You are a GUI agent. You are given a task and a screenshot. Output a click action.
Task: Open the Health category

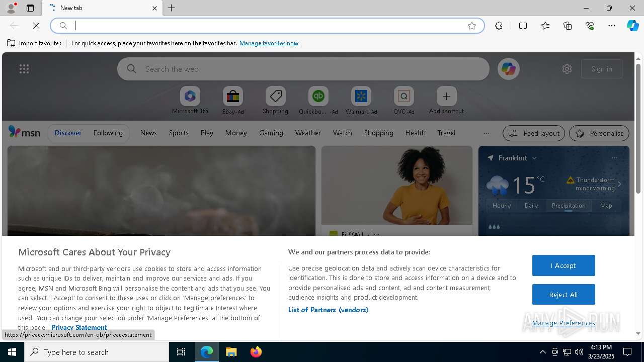coord(415,133)
